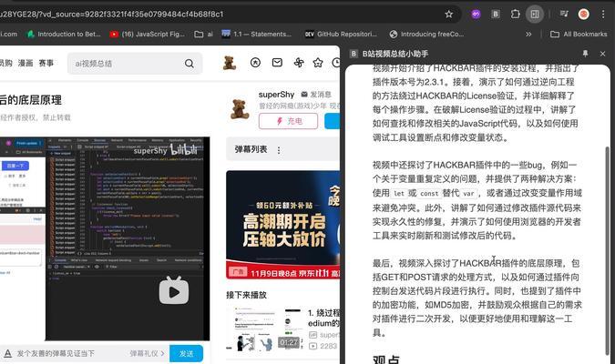615x364 pixels.
Task: Open media controls icon in toolbar
Action: (x=564, y=15)
